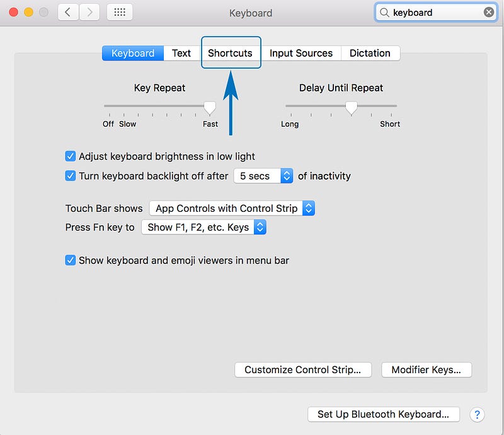Click the Key Repeat slider knob
The image size is (504, 435).
210,108
